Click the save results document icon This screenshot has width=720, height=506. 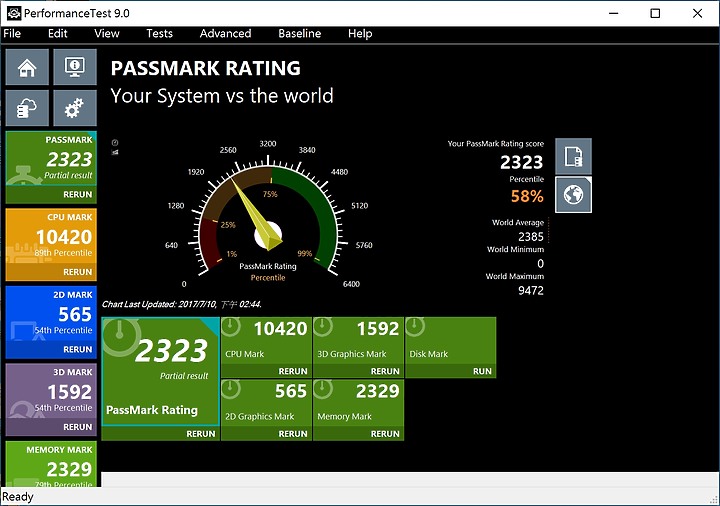(x=574, y=157)
